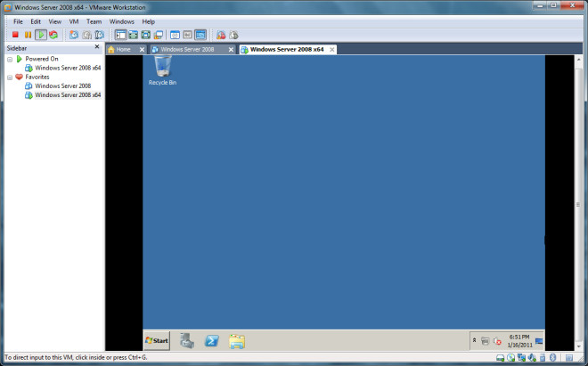The height and width of the screenshot is (366, 588).
Task: Select the Windows Server 2008 x64 tab
Action: 287,50
